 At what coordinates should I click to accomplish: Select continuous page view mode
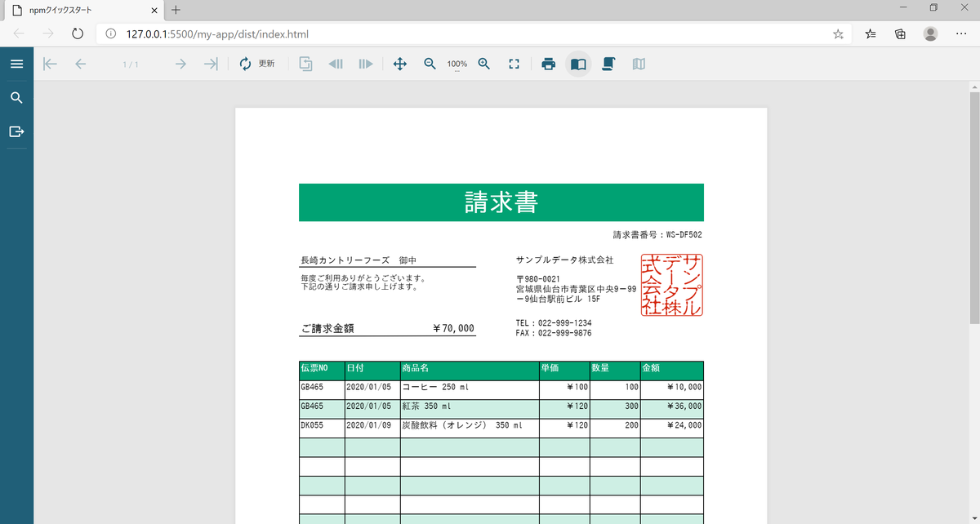point(608,64)
